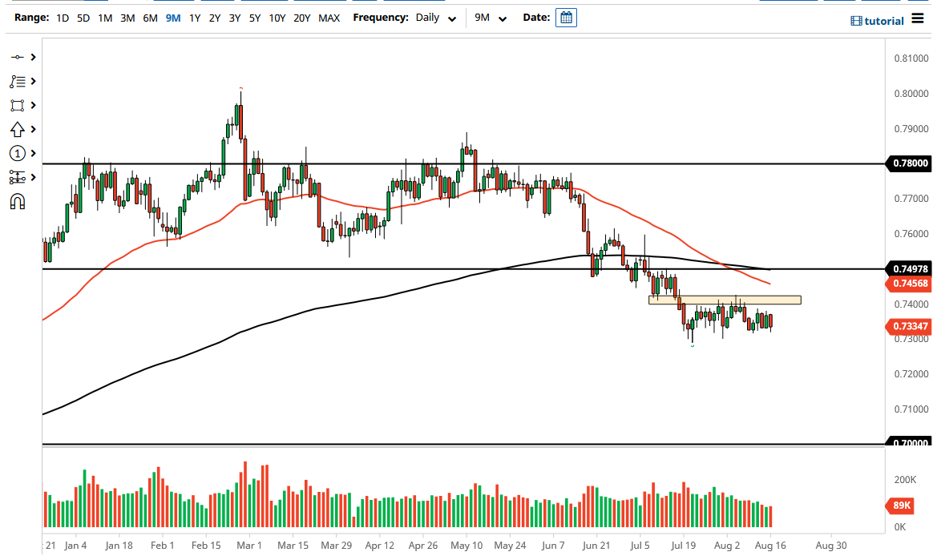933x560 pixels.
Task: Select the rectangle shape tool
Action: click(18, 105)
